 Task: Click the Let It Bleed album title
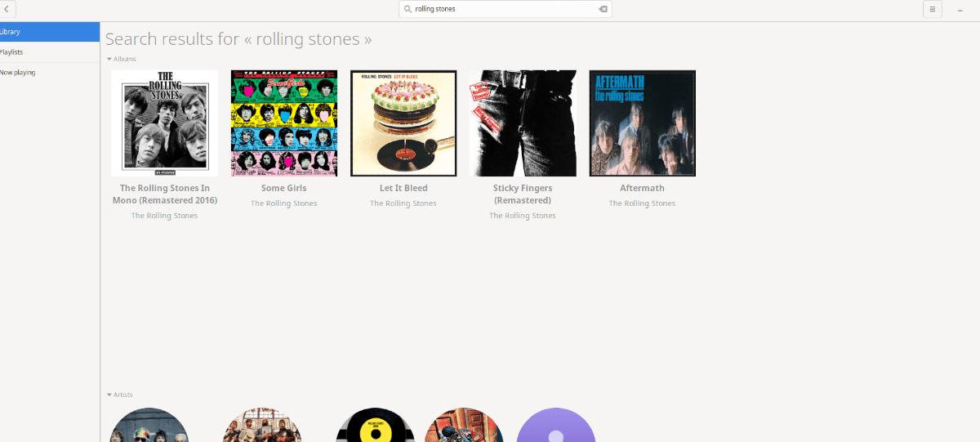click(x=403, y=188)
